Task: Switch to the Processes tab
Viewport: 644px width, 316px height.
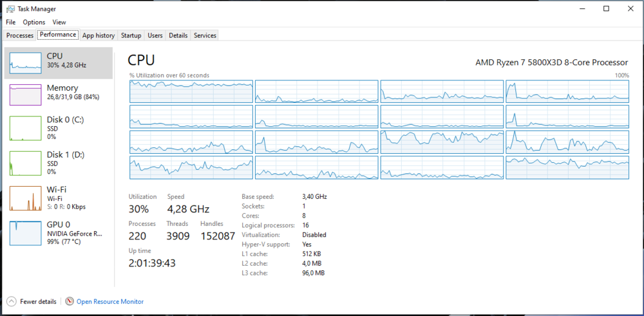Action: [19, 35]
